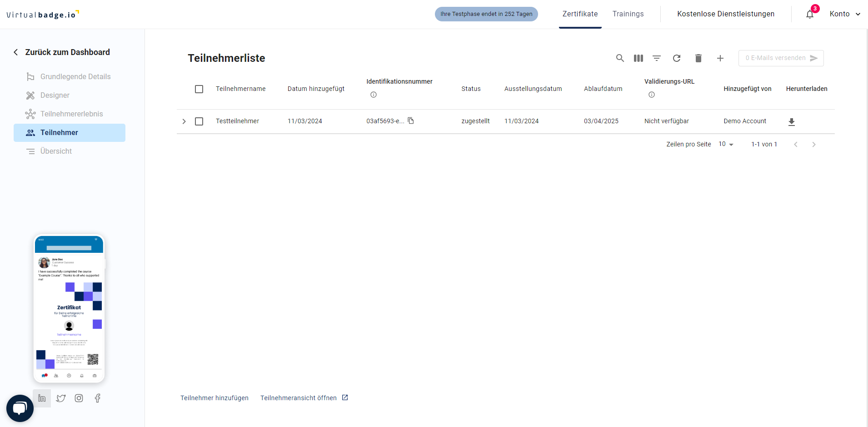Click the trial period notice badge

pyautogui.click(x=486, y=14)
